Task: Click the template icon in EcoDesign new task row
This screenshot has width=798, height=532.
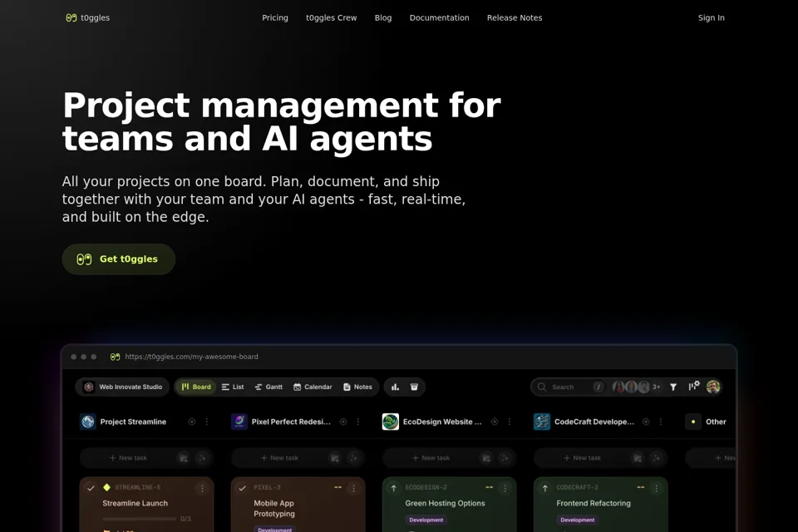Action: [486, 458]
